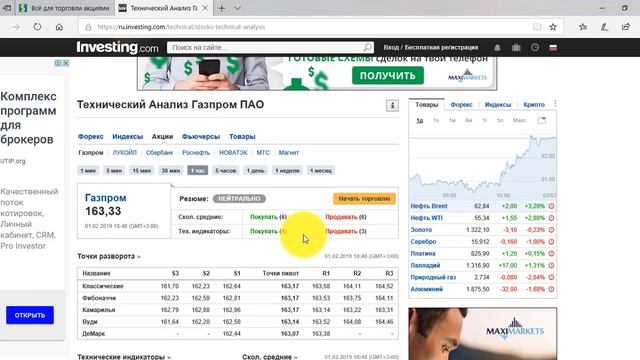The width and height of the screenshot is (640, 360).
Task: Click the clock icon in Алюминий row
Action: 551,289
